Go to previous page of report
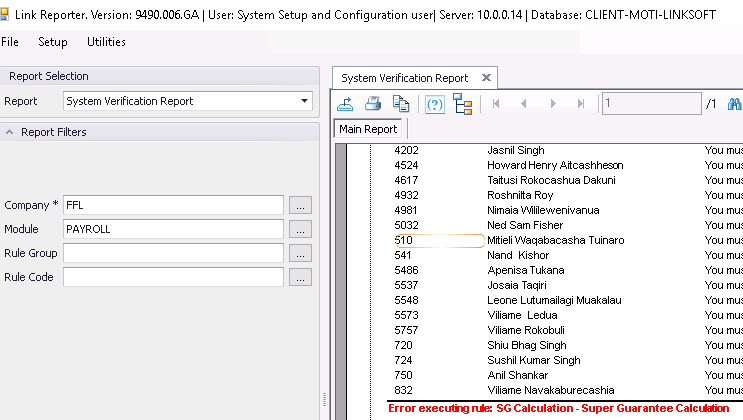The width and height of the screenshot is (743, 420). click(x=524, y=103)
